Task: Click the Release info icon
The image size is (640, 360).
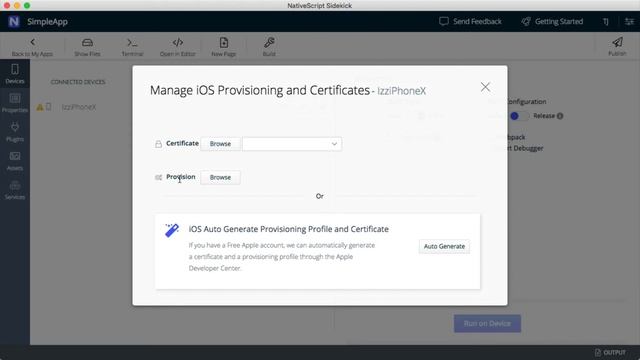Action: [x=560, y=116]
